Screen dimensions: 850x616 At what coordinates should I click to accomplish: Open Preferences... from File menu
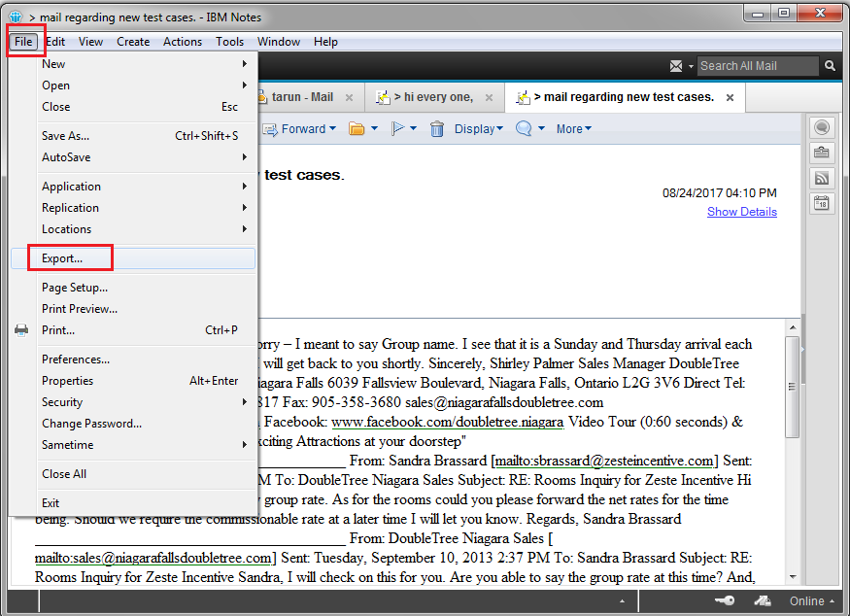(x=133, y=359)
